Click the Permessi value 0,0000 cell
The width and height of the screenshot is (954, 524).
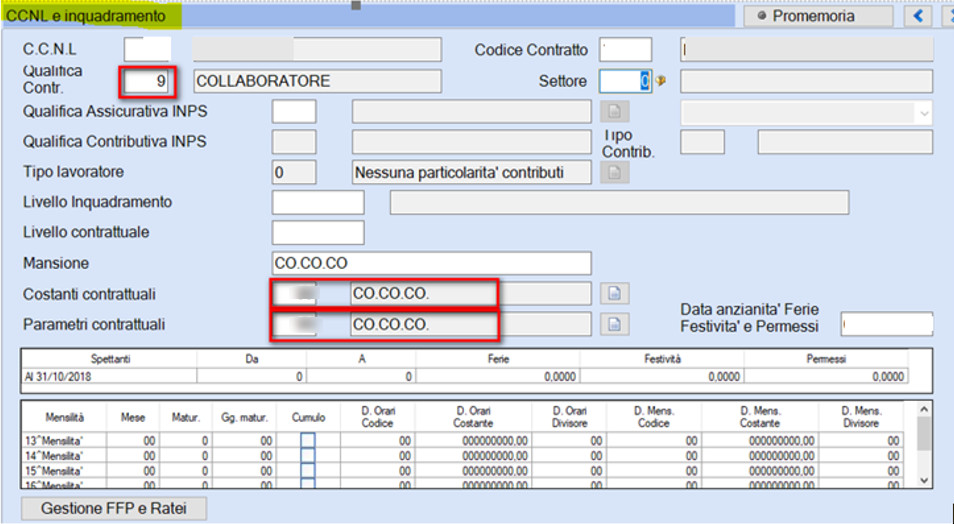[826, 377]
